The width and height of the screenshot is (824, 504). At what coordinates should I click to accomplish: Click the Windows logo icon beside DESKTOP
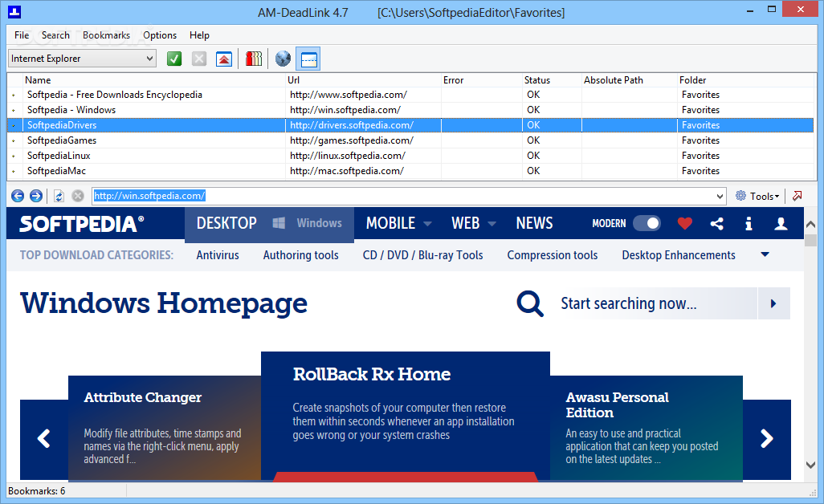(279, 223)
